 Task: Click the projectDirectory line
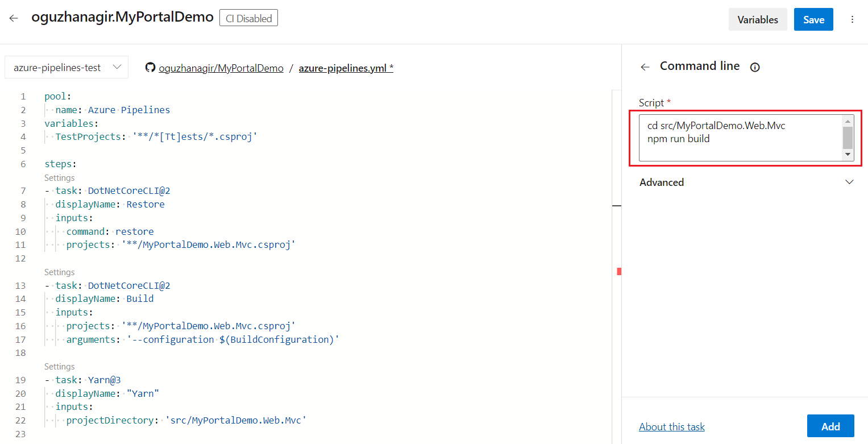[x=186, y=421]
